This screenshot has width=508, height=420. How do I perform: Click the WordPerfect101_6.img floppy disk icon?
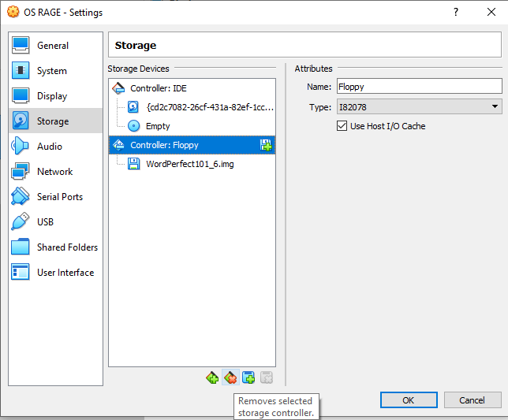[133, 164]
